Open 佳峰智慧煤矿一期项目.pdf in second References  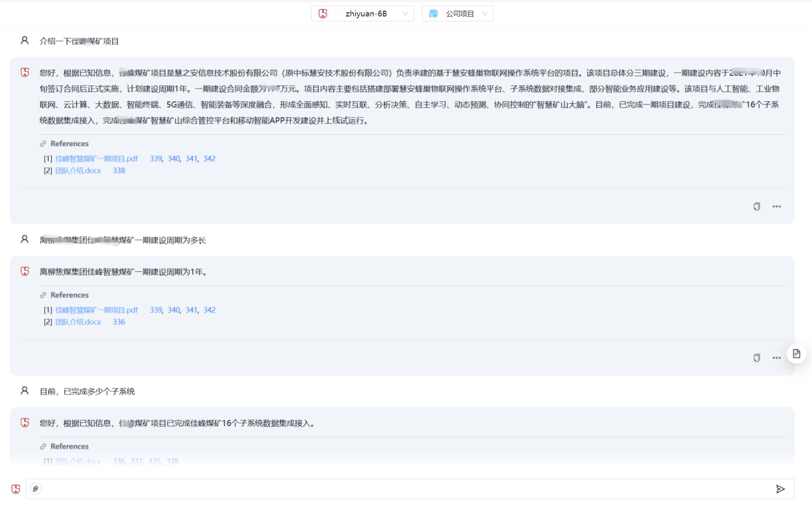point(96,310)
